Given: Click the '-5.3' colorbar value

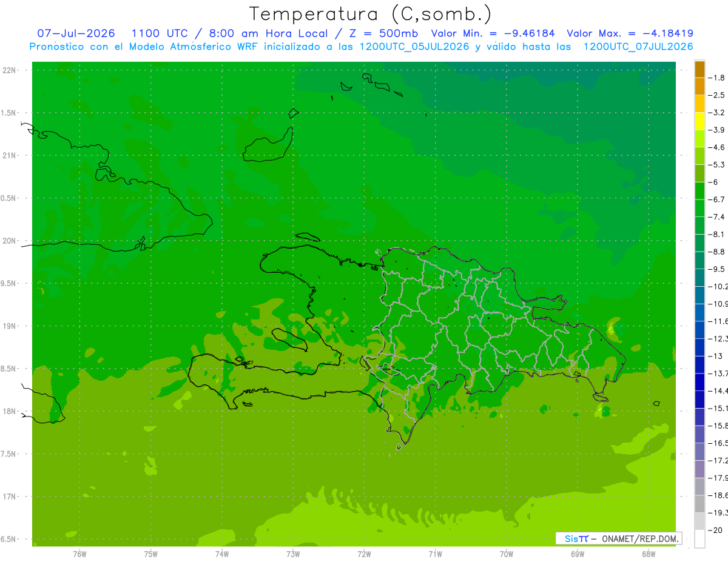Looking at the screenshot, I should click(x=717, y=164).
